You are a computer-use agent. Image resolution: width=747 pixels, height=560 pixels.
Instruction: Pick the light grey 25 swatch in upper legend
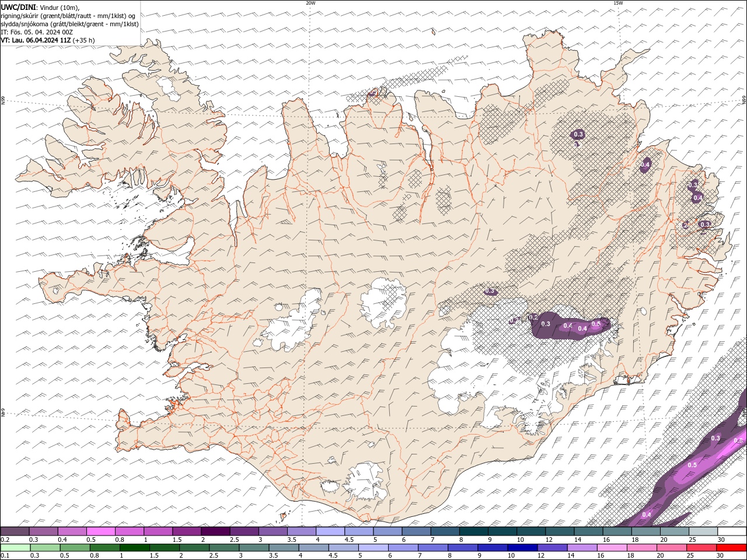coord(704,531)
